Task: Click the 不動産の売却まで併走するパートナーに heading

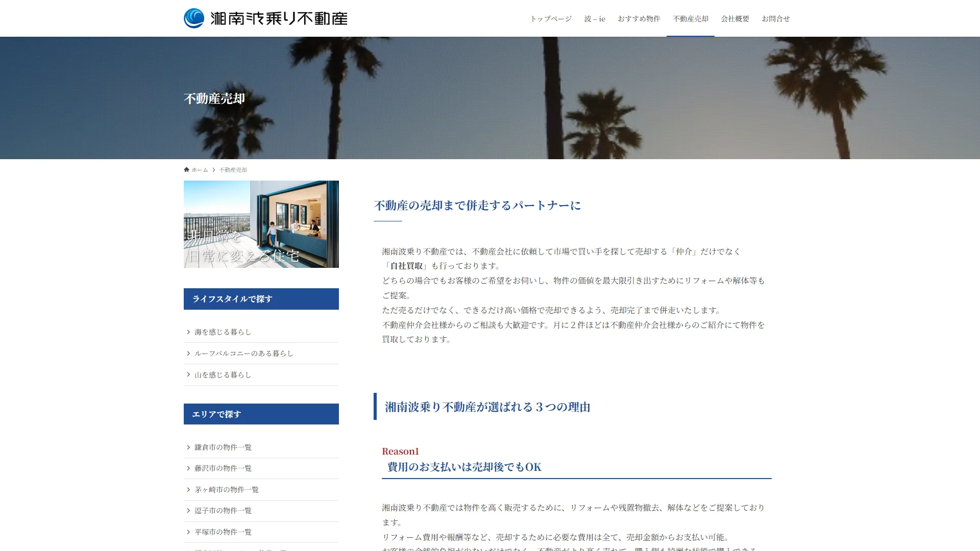Action: coord(477,206)
